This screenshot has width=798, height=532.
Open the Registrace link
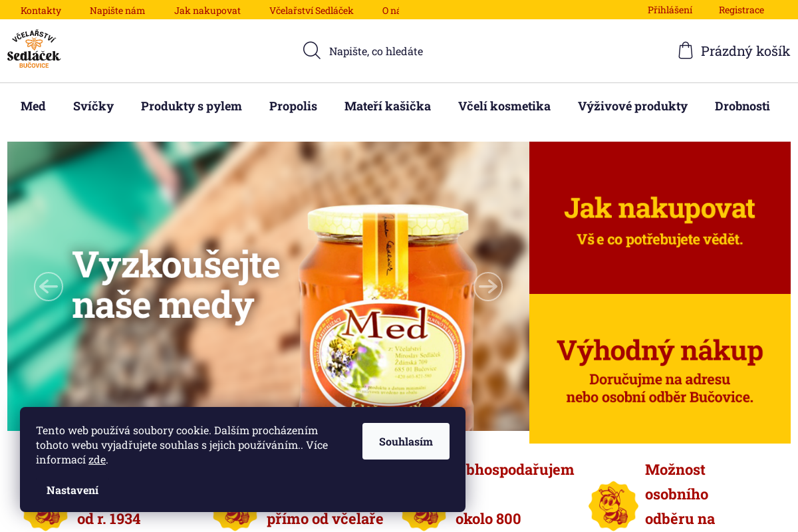coord(741,10)
